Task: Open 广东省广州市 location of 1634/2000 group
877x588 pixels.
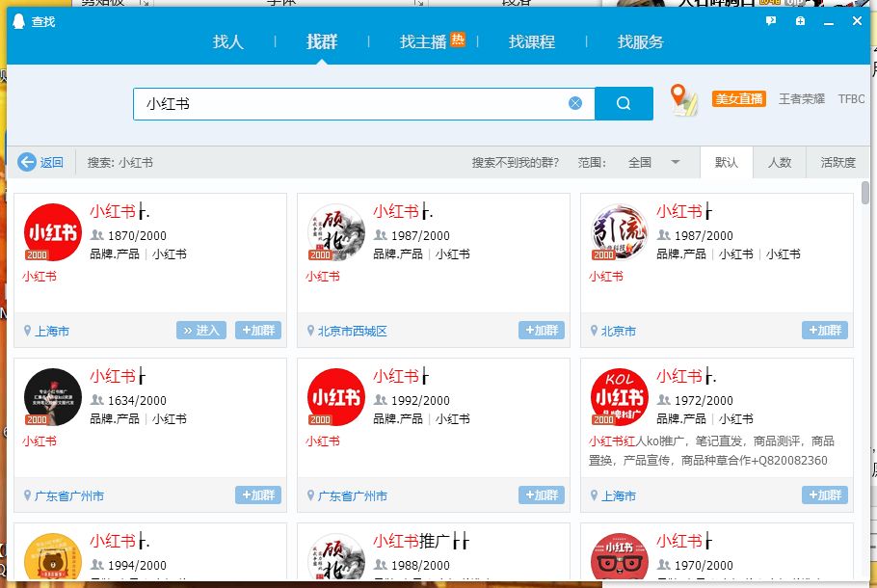Action: pyautogui.click(x=69, y=495)
